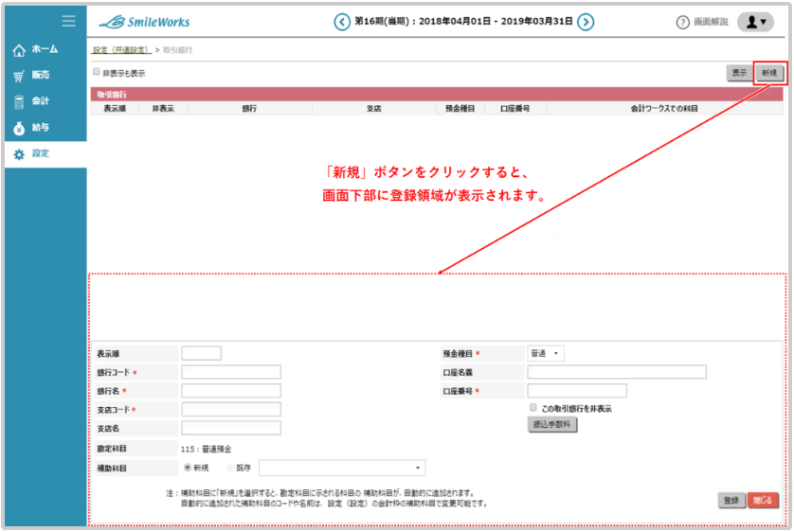Select the 既存 radio button for 補助科目
The height and width of the screenshot is (532, 794).
click(x=230, y=468)
